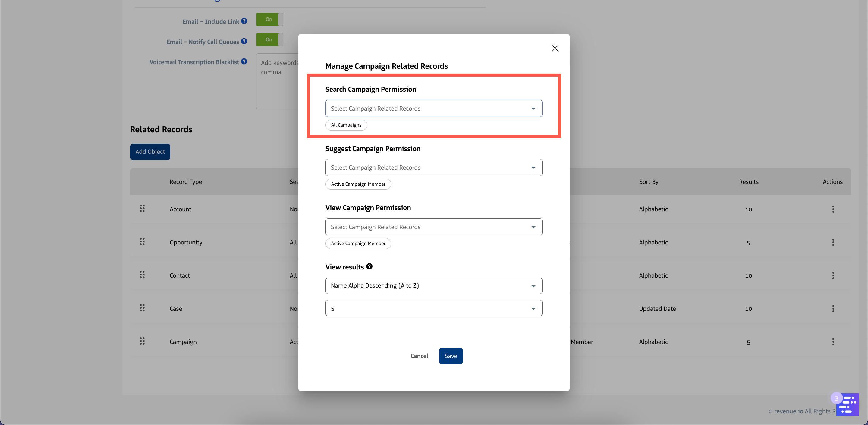Toggle Email Include Link switch
868x425 pixels.
[x=269, y=20]
